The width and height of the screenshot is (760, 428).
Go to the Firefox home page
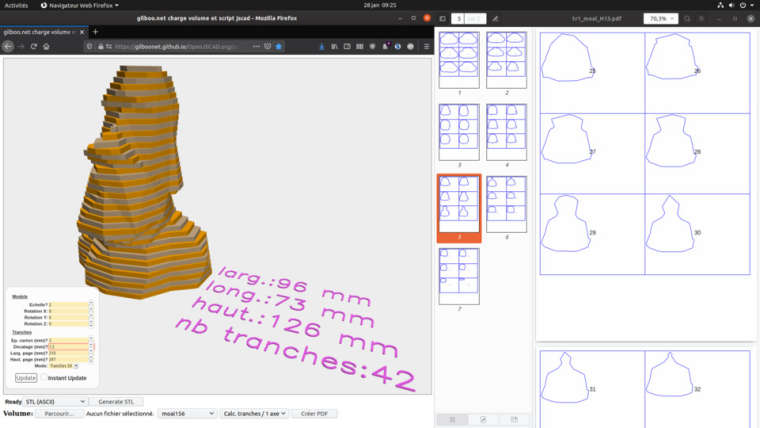47,47
